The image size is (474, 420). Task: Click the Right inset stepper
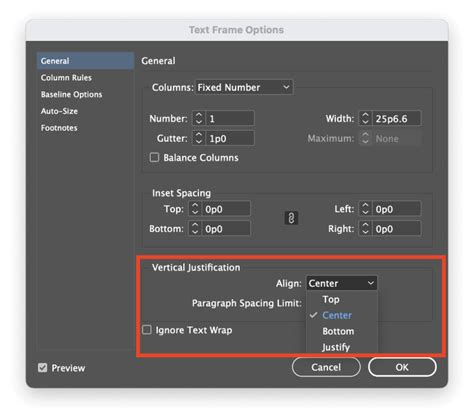pyautogui.click(x=365, y=229)
